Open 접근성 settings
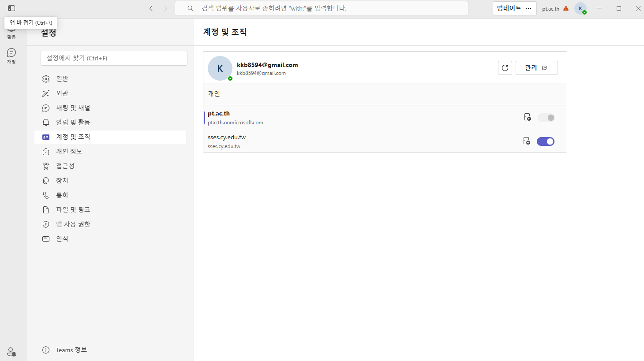 pyautogui.click(x=110, y=166)
